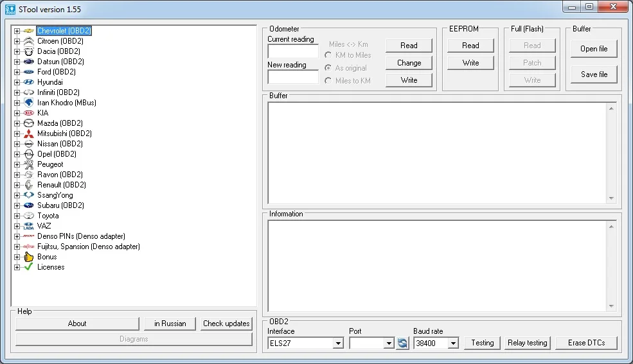Viewport: 633px width, 364px height.
Task: Click the Ravon logo icon
Action: tap(29, 175)
